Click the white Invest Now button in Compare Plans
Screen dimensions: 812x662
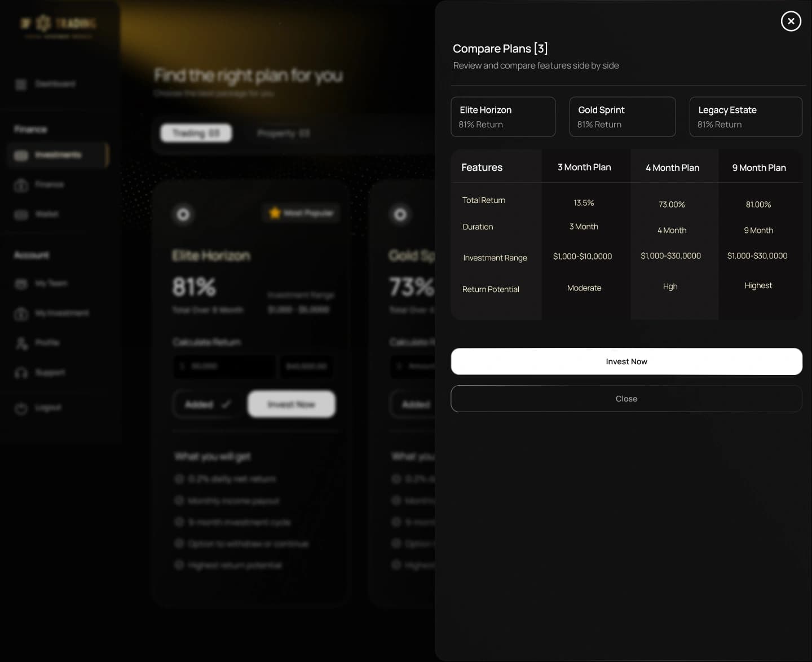626,361
